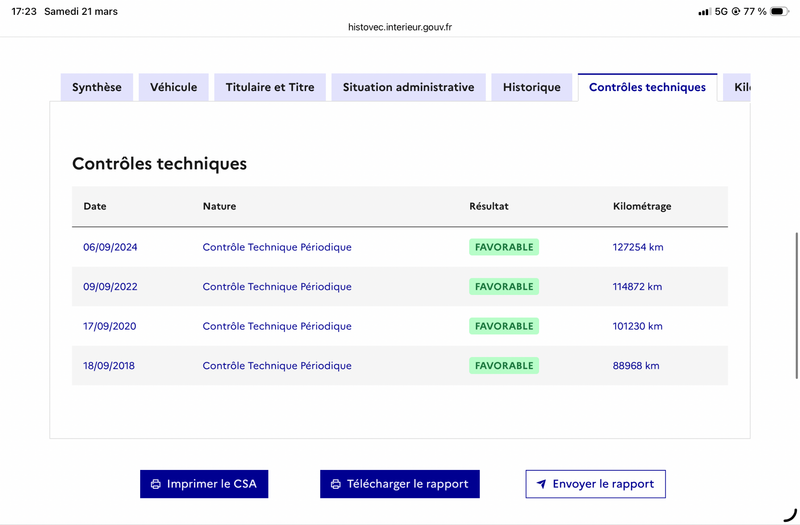Open the partially hidden Kilométrage tab
800x525 pixels.
737,87
